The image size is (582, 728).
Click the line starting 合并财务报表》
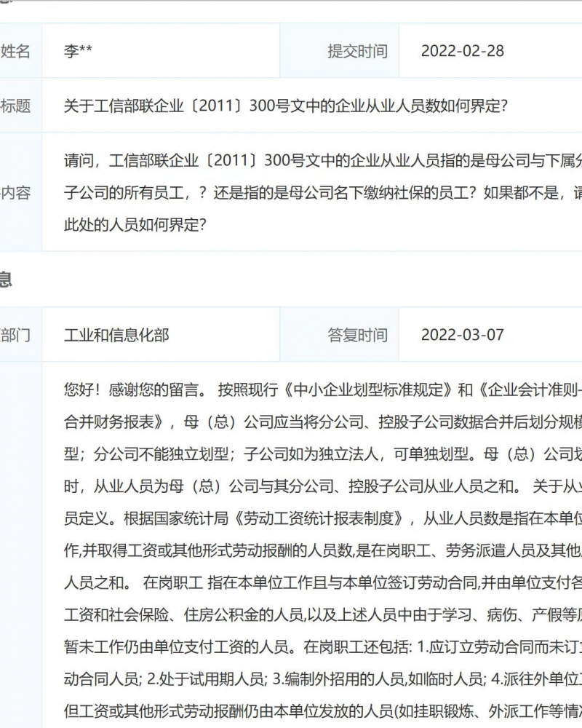pyautogui.click(x=323, y=422)
